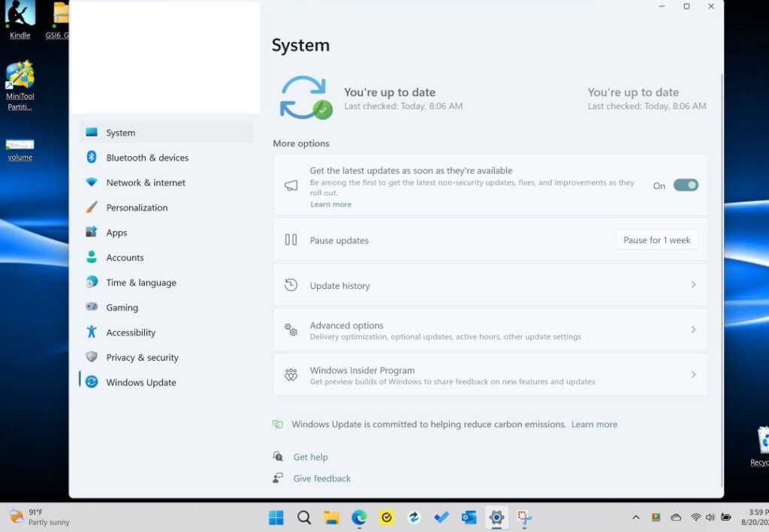This screenshot has width=769, height=532.
Task: Select the Privacy & security shield icon
Action: click(92, 357)
